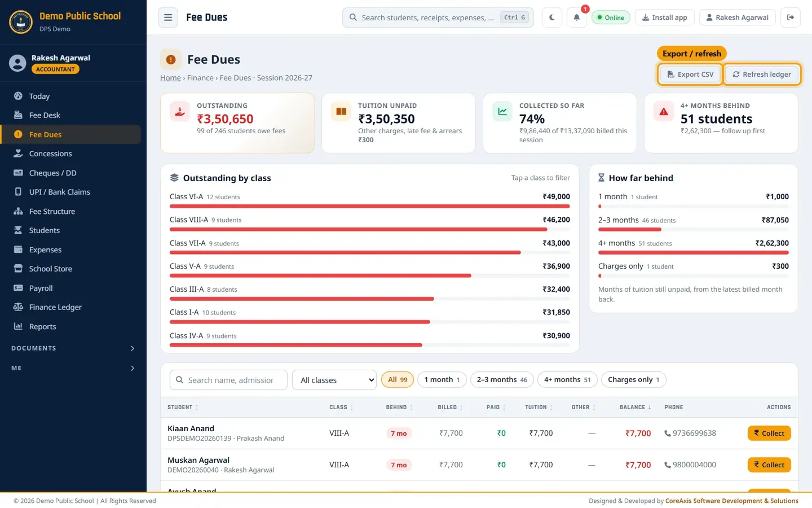
Task: Open the All classes dropdown
Action: (334, 380)
